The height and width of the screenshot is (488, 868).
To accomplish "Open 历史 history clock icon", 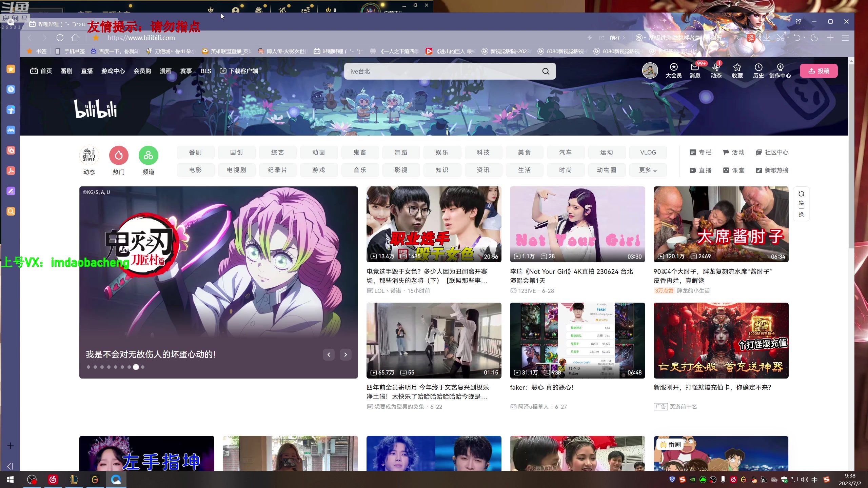I will (x=758, y=71).
